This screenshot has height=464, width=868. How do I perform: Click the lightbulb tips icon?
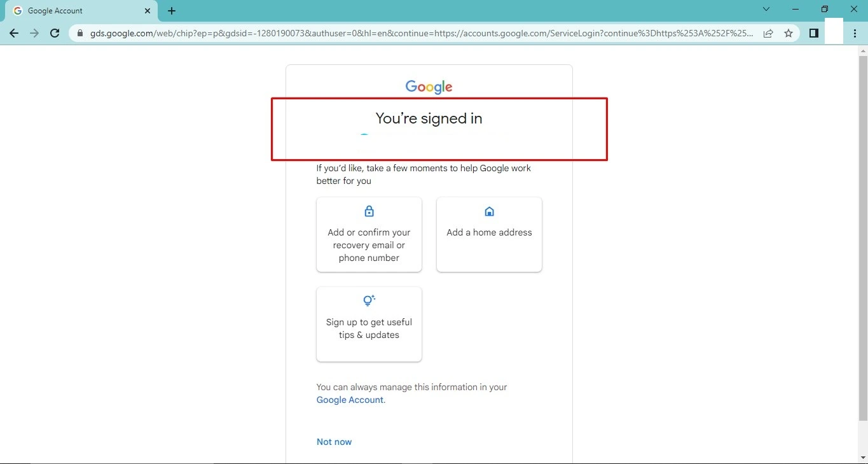(369, 300)
